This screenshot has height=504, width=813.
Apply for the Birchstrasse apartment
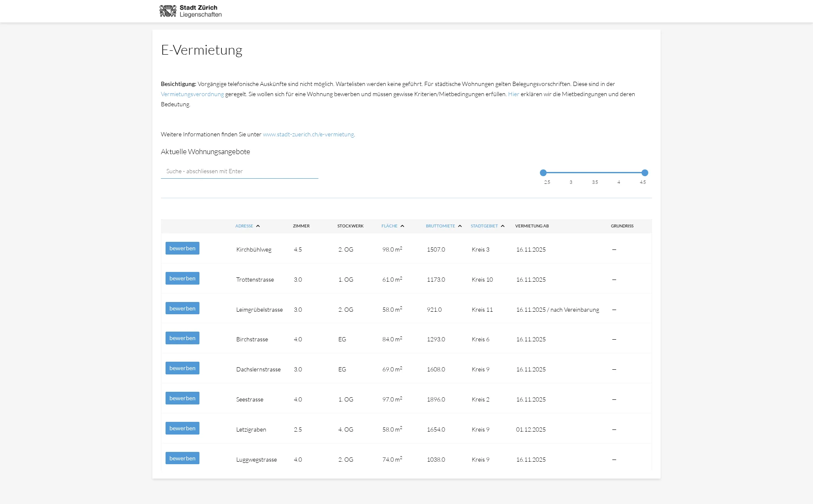(x=182, y=338)
